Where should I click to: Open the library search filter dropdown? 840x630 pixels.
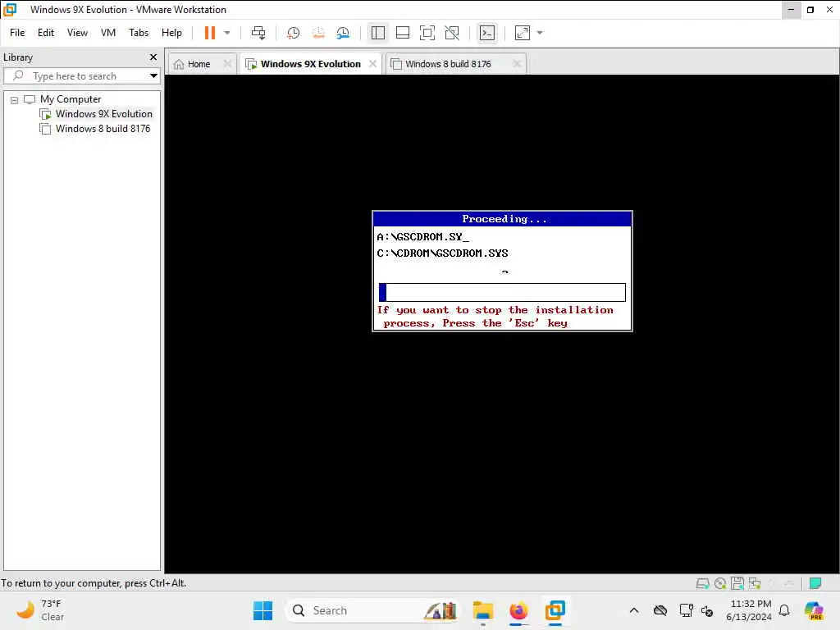click(153, 76)
